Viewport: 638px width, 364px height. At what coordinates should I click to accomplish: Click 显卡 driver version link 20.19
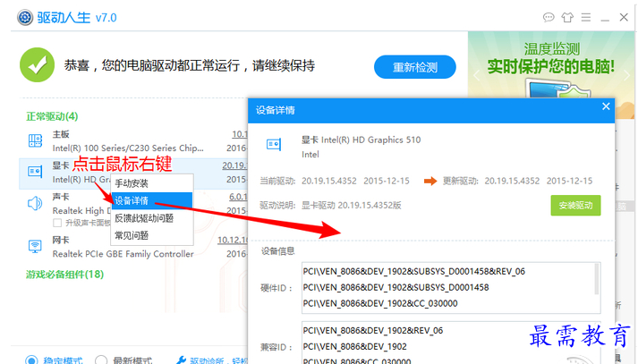click(234, 165)
